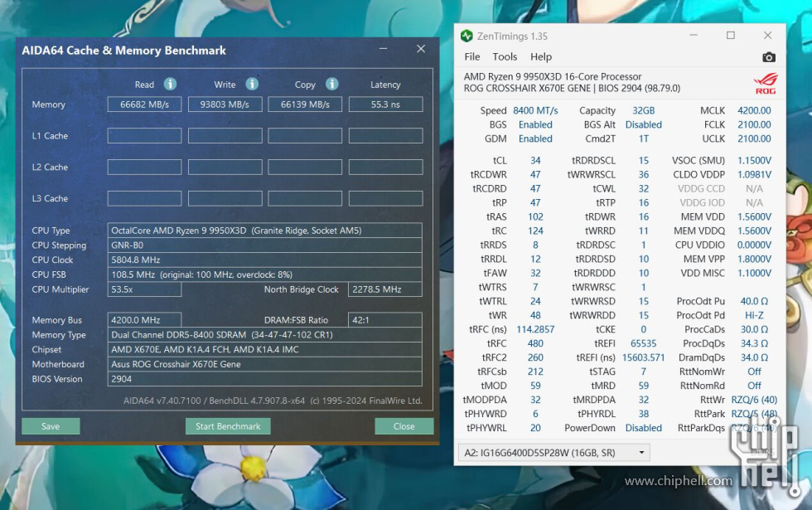Open the Help menu in ZenTimings
The image size is (812, 510).
click(x=540, y=56)
